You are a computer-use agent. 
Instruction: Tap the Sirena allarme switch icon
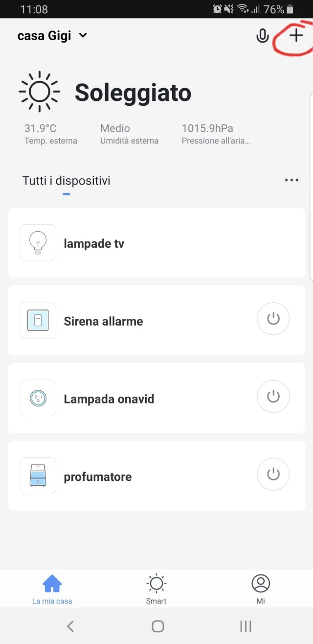(x=38, y=320)
